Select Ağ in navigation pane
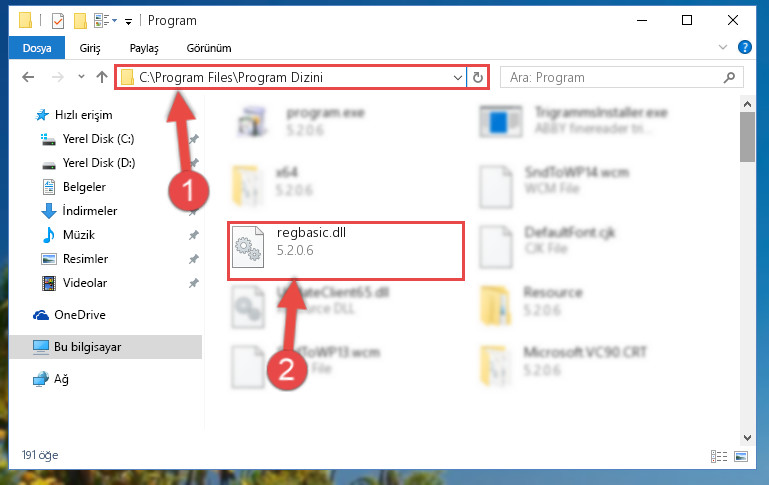The image size is (769, 485). point(61,379)
